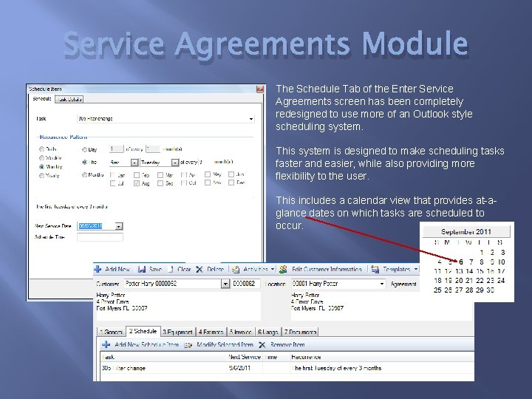Click the September 2011 calendar header

point(466,232)
